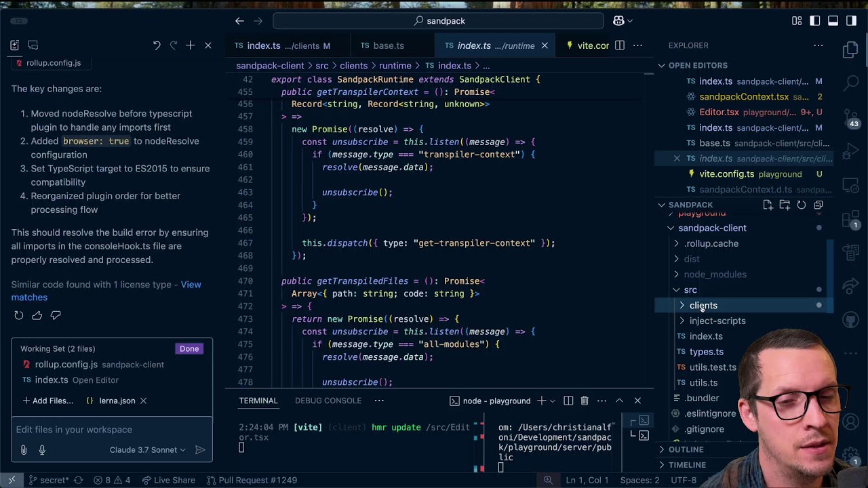Click the Done button in Working Set
The height and width of the screenshot is (488, 868).
pos(189,349)
